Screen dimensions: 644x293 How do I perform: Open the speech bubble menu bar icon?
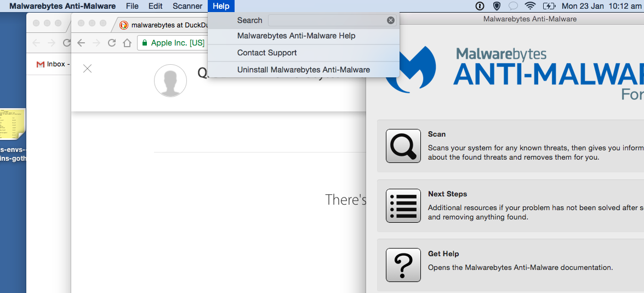click(x=513, y=6)
